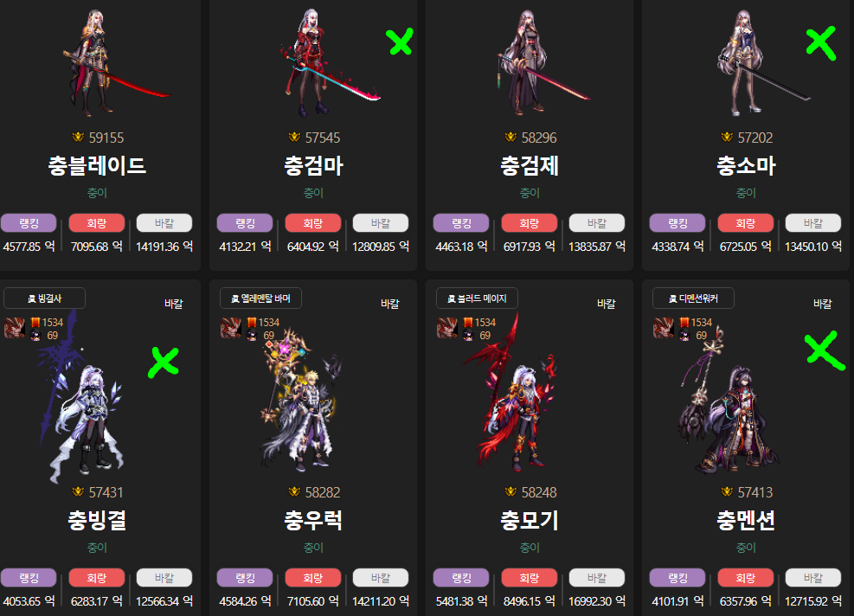The width and height of the screenshot is (854, 616).
Task: Click the 디멘션워커 class badge
Action: (693, 298)
